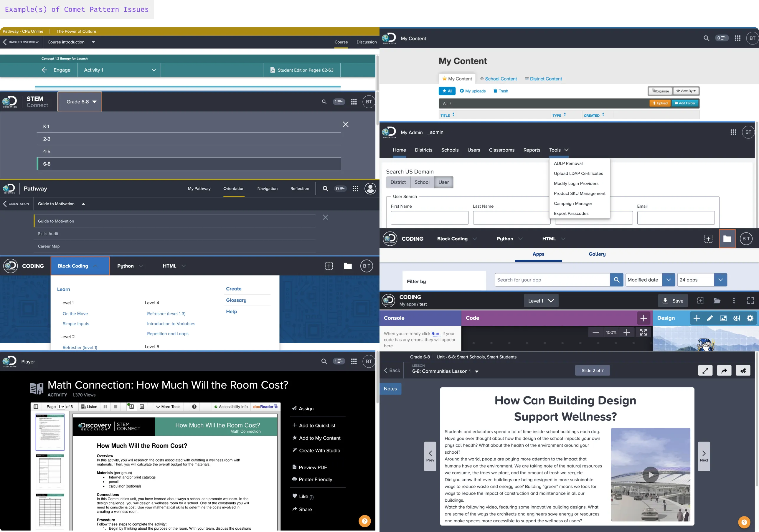Viewport: 759px width, 532px height.
Task: Click the pencil icon in the Design panel
Action: (x=710, y=318)
